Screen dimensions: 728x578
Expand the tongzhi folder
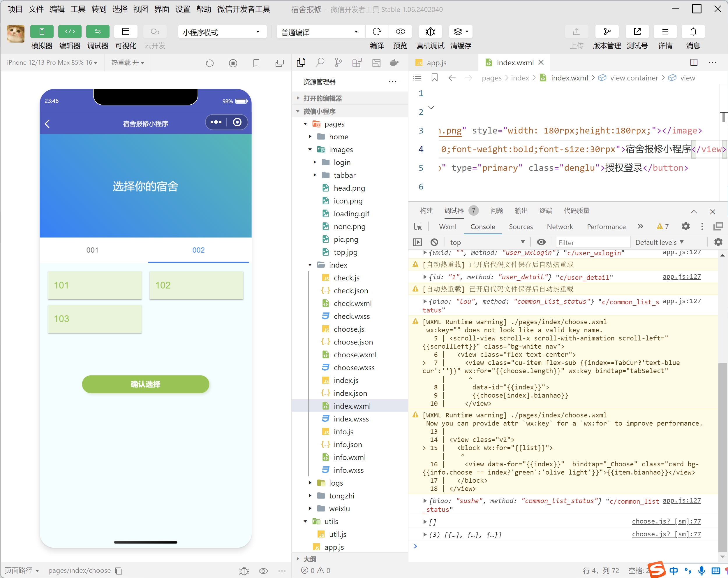[x=341, y=496]
